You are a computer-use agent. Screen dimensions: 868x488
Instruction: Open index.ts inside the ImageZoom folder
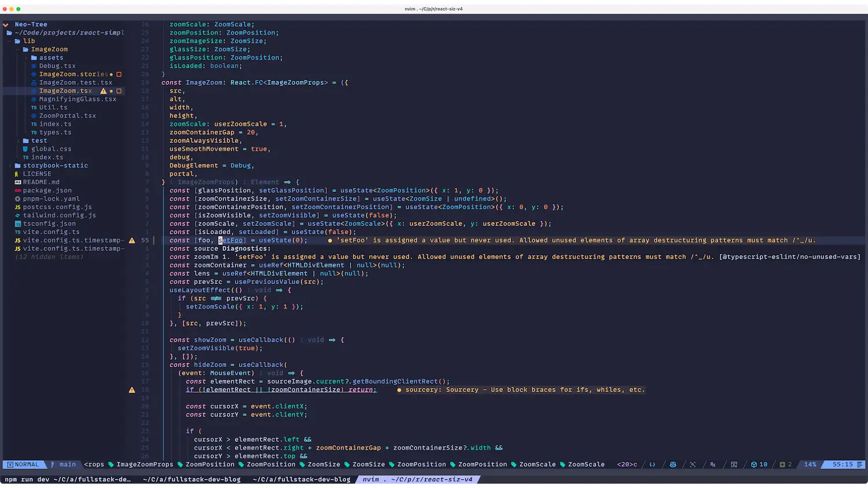(56, 124)
